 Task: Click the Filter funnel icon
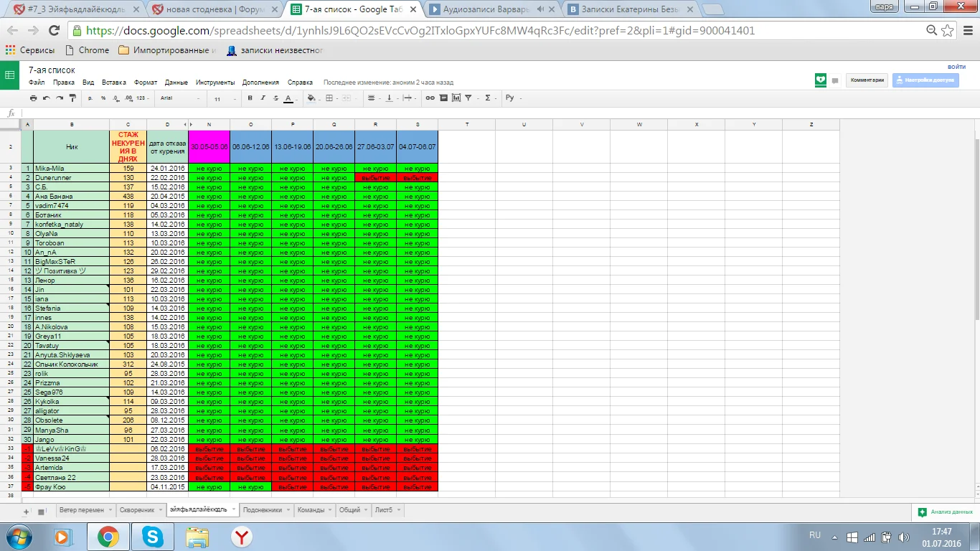[469, 98]
